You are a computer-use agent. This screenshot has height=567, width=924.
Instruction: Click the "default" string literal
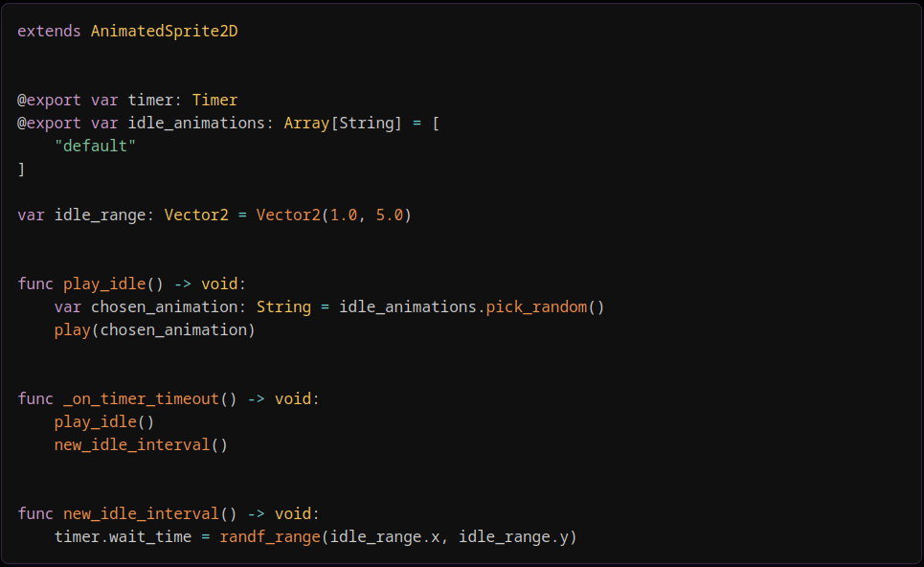(x=96, y=146)
